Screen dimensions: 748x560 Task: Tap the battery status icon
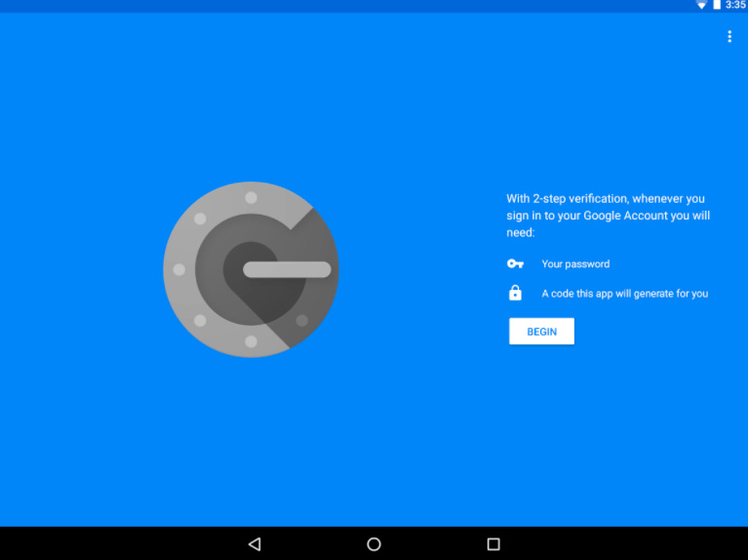[717, 6]
